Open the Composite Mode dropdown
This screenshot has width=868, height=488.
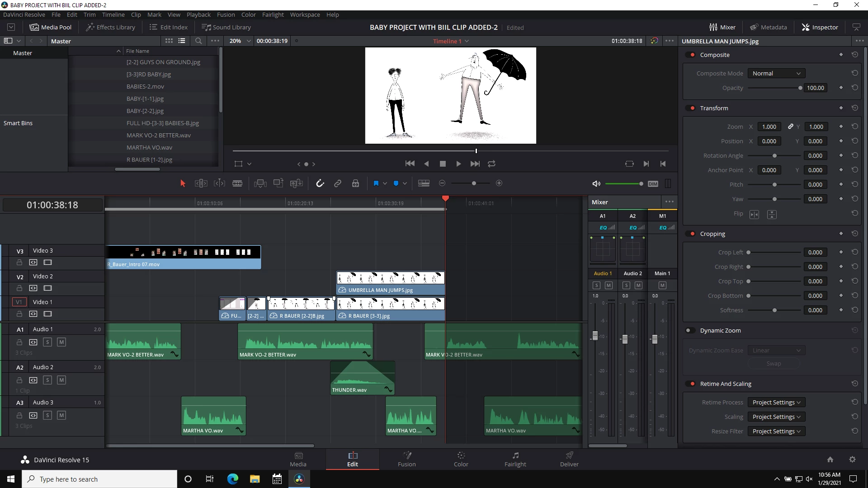(x=776, y=73)
